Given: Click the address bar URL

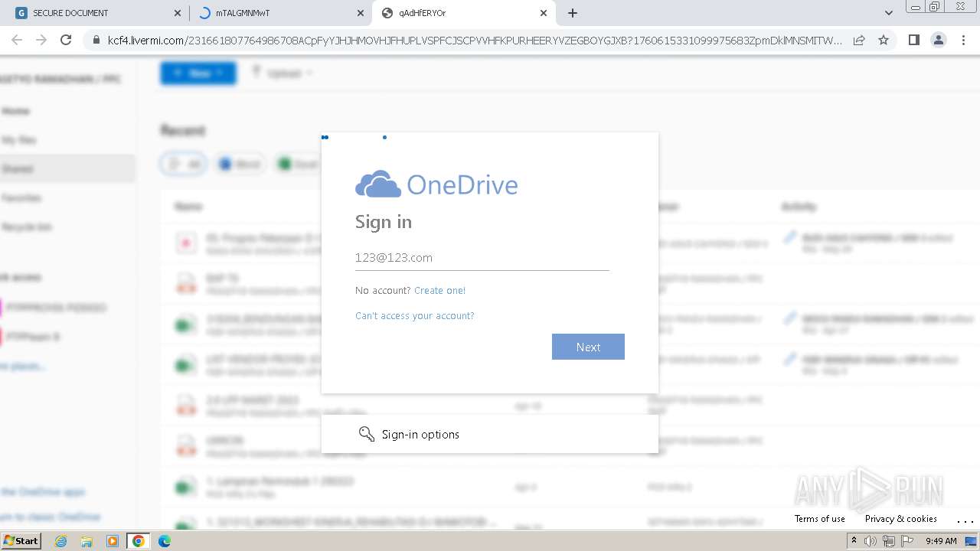Looking at the screenshot, I should pyautogui.click(x=475, y=40).
